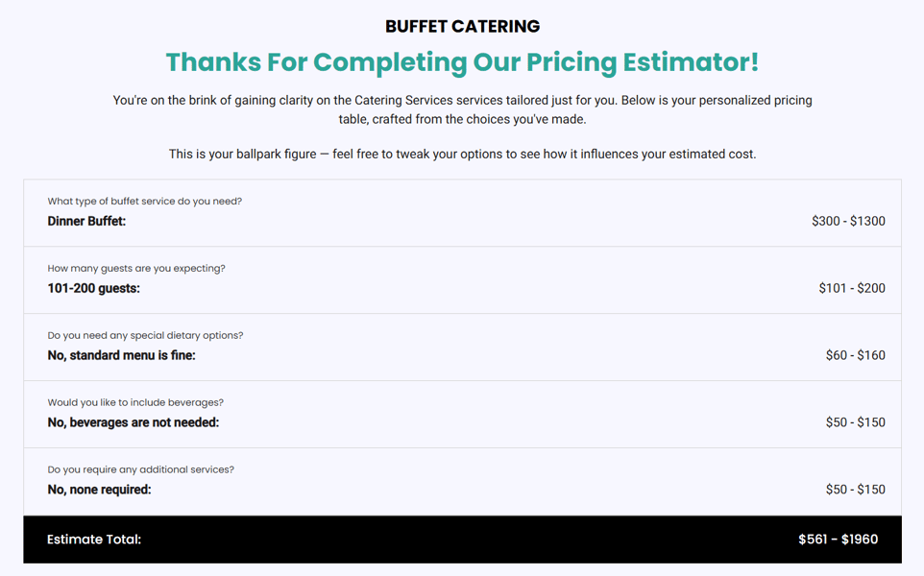Click the Estimate Total label
Screen dimensions: 924x576
tap(94, 540)
